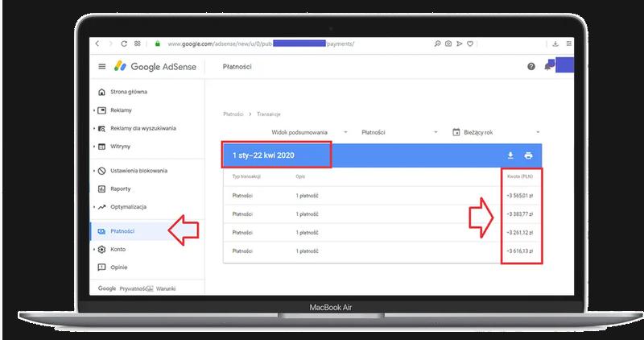The image size is (644, 340).
Task: Expand the Ustawienia blokowania arrow
Action: pos(94,171)
